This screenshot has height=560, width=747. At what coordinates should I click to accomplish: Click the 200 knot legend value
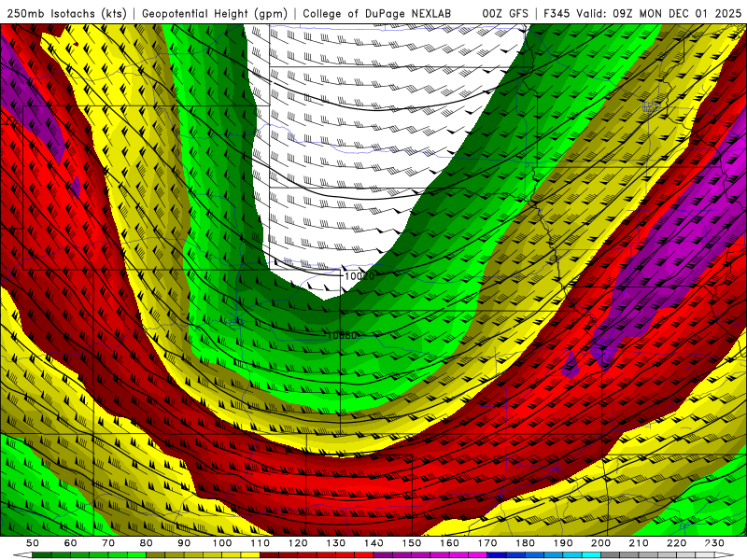600,543
